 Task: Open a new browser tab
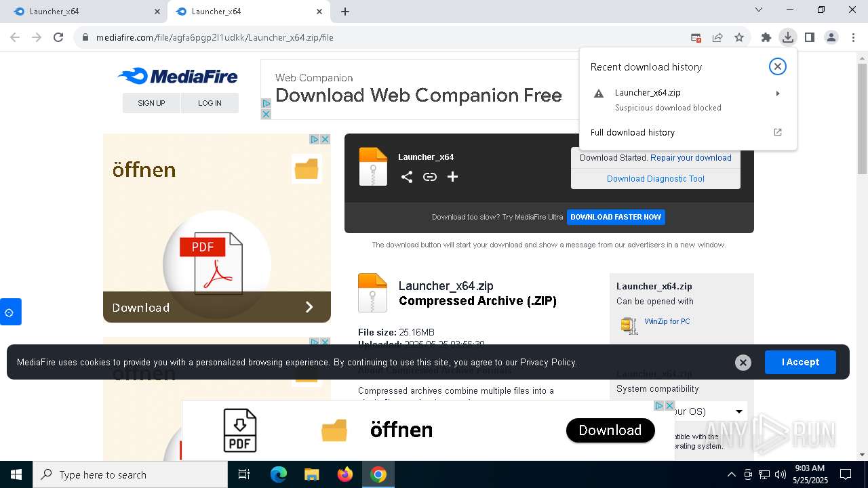[345, 12]
